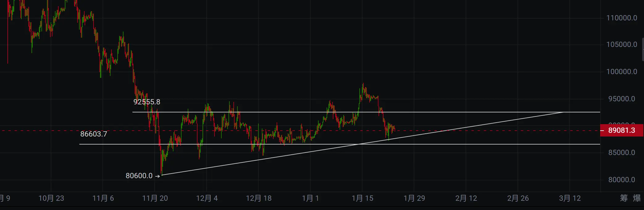Click the 105000.0 price axis label
The height and width of the screenshot is (210, 644).
[622, 44]
